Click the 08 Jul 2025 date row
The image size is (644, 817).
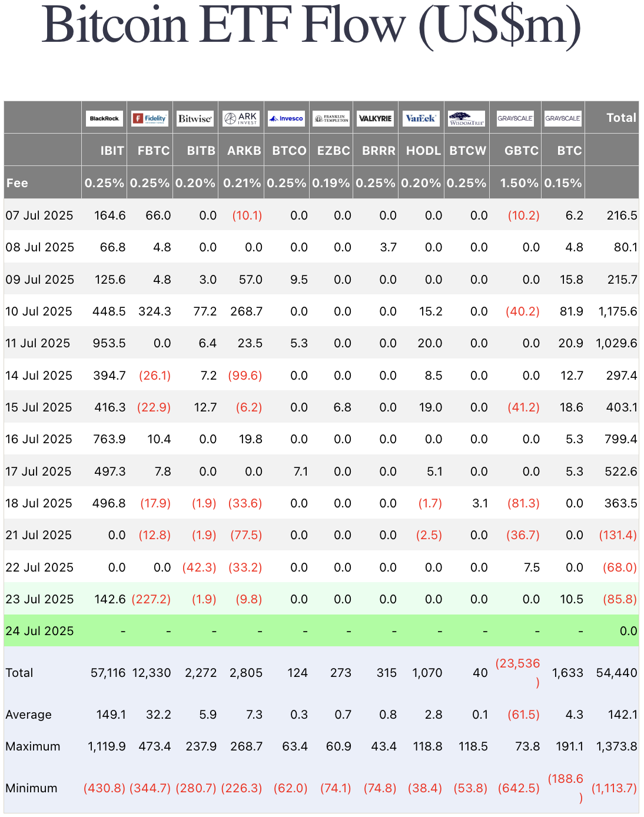(x=40, y=247)
